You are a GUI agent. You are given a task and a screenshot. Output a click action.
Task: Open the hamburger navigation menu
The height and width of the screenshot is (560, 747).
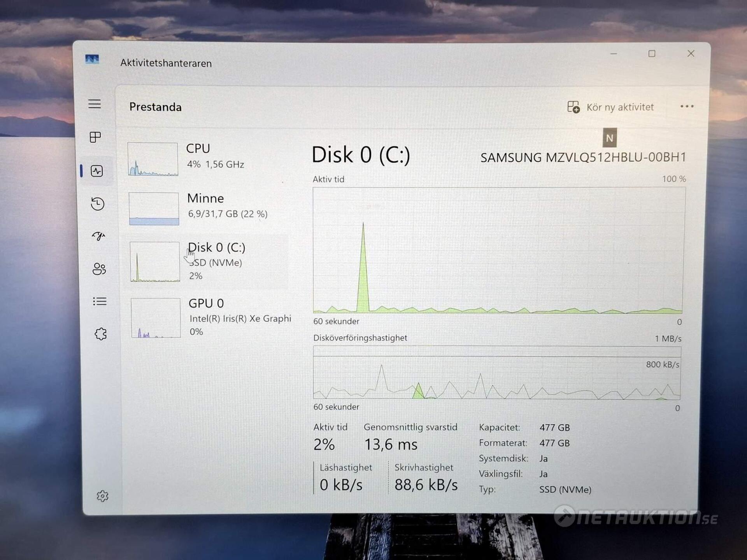(x=95, y=104)
